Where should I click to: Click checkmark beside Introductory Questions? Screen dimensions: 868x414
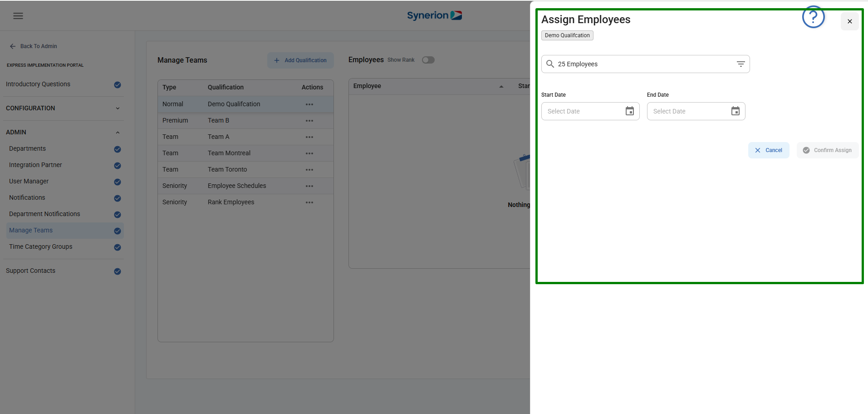(118, 85)
